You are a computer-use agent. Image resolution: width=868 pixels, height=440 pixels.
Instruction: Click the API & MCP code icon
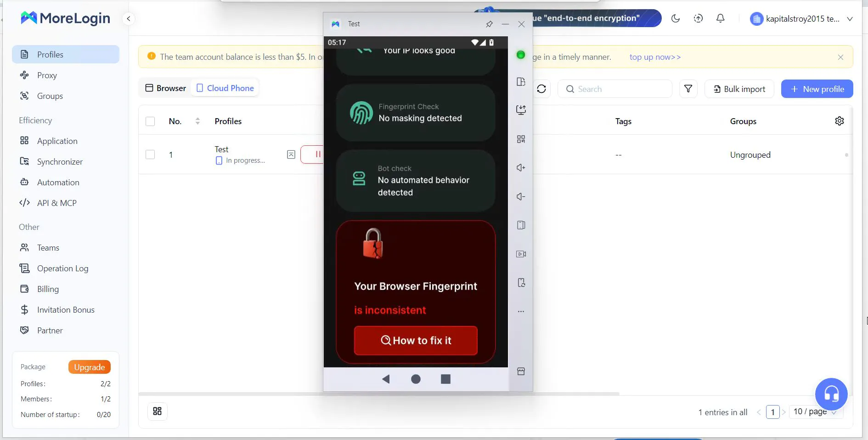tap(24, 203)
